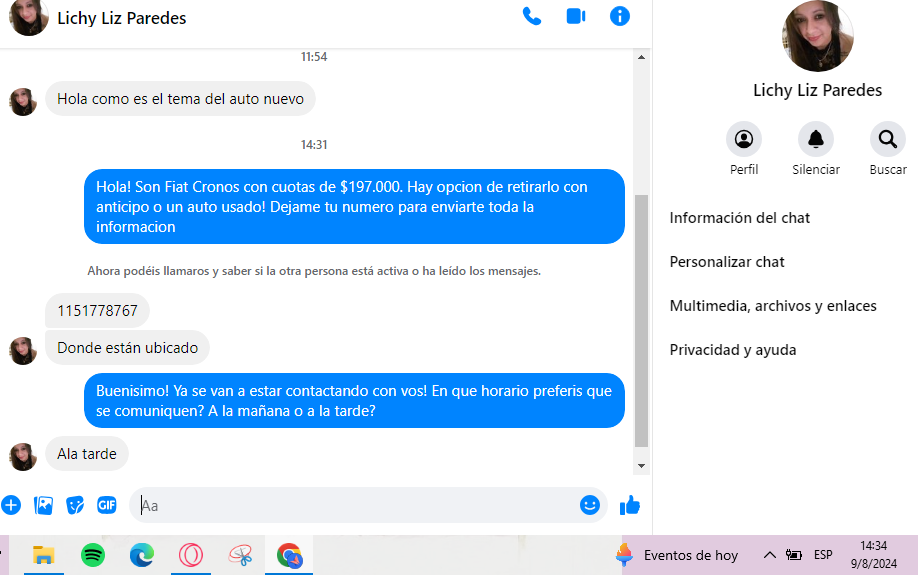Expand Multimedia, archivos y enlaces section
The image size is (918, 575).
pos(773,306)
